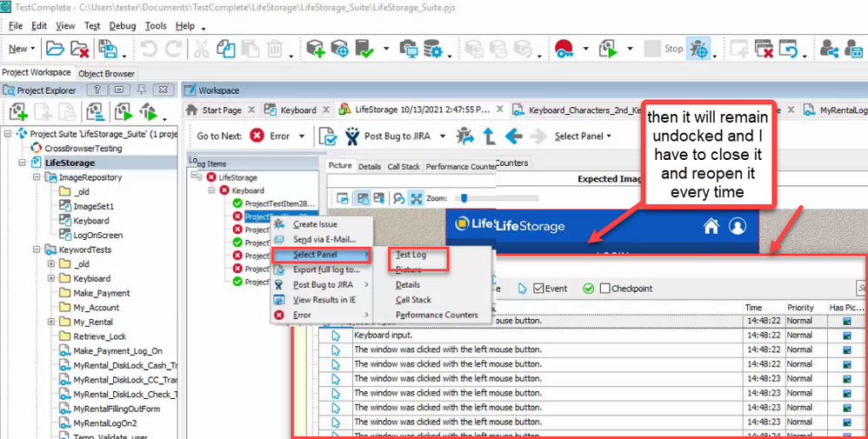This screenshot has width=868, height=439.
Task: Switch to the Call Stack tab
Action: 404,166
